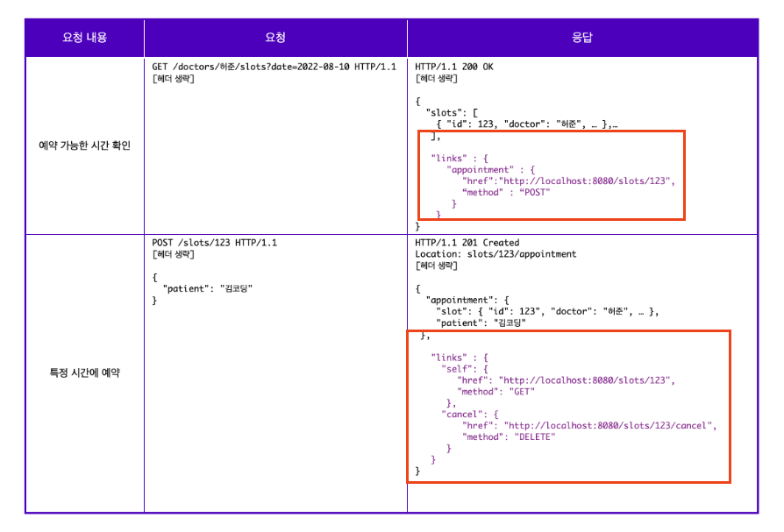Select the '"slot"' line in the 201 response
Screen dimensions: 784x532
(x=547, y=312)
